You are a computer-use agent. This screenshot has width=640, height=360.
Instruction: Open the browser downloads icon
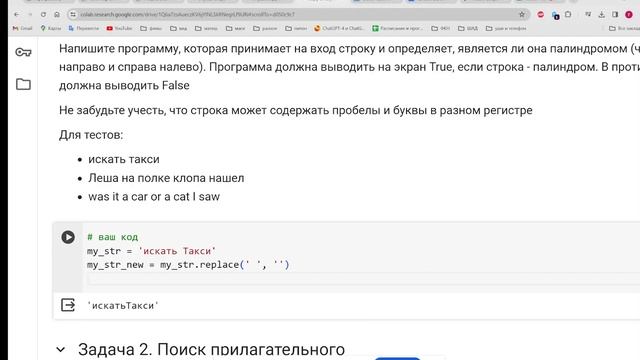pyautogui.click(x=602, y=14)
